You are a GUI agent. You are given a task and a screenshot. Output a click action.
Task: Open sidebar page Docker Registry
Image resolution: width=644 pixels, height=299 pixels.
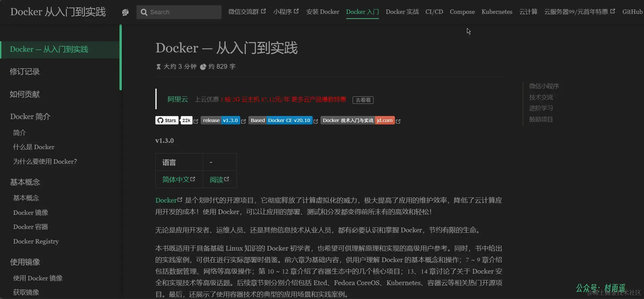tap(36, 241)
